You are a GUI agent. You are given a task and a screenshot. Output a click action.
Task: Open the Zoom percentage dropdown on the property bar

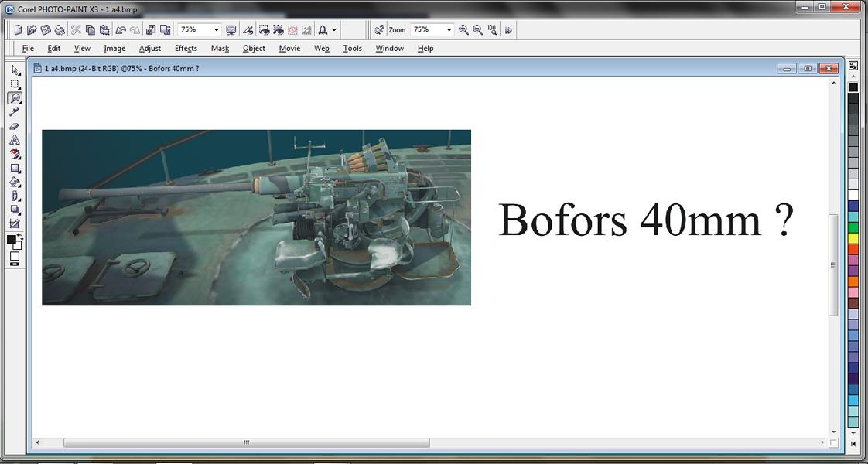coord(451,29)
